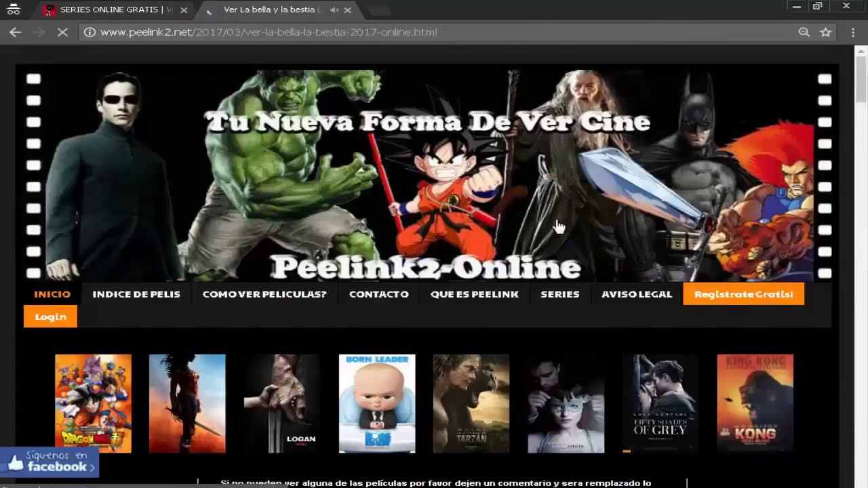The image size is (868, 488).
Task: Open the Kong Skull Island poster
Action: [755, 403]
